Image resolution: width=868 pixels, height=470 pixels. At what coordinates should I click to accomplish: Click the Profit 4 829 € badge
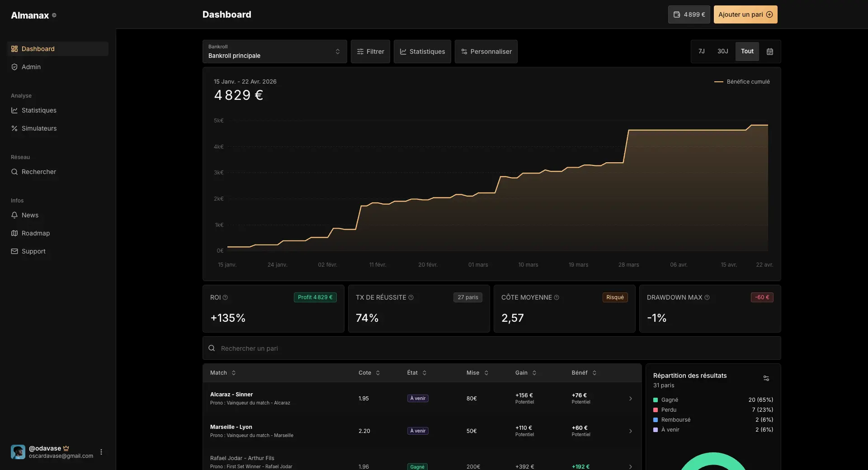(315, 297)
